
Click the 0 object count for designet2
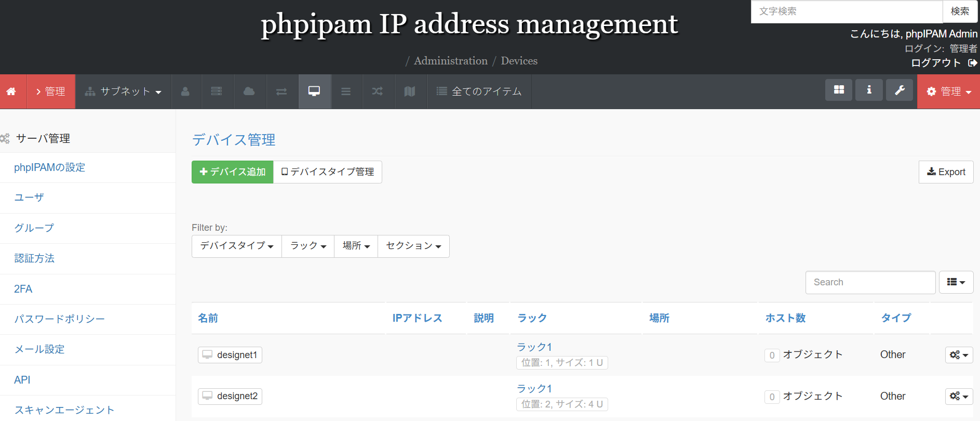click(772, 397)
